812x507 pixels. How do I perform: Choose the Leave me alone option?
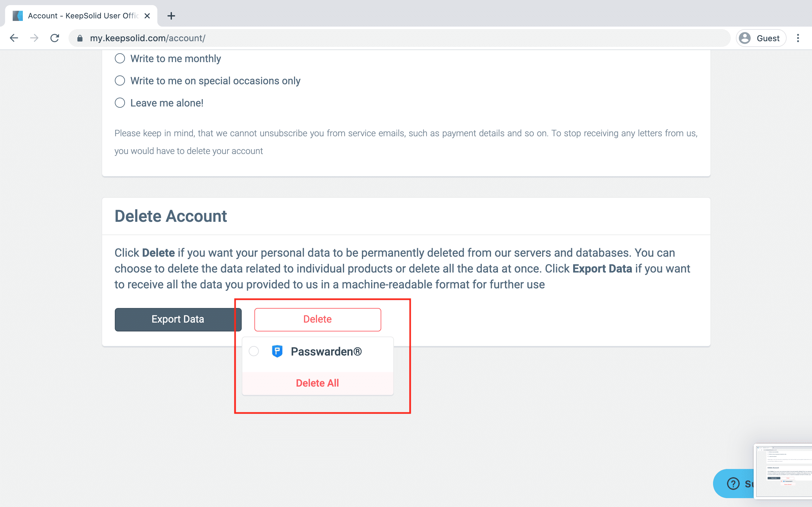[120, 103]
